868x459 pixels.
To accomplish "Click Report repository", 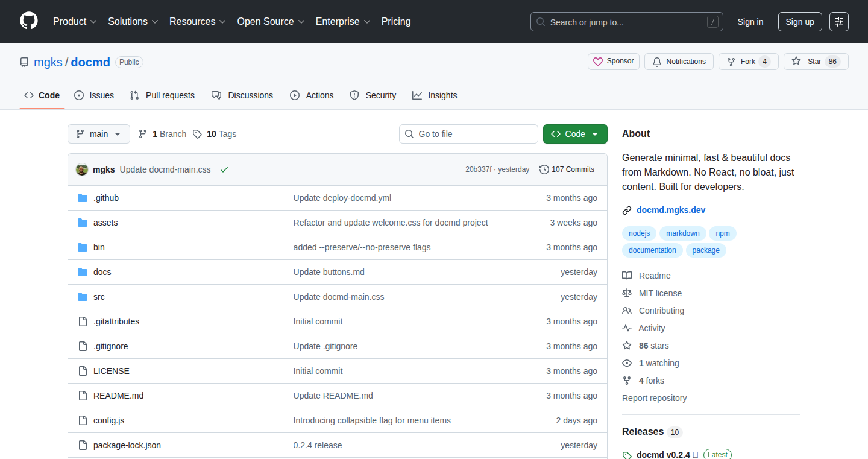I will click(654, 398).
